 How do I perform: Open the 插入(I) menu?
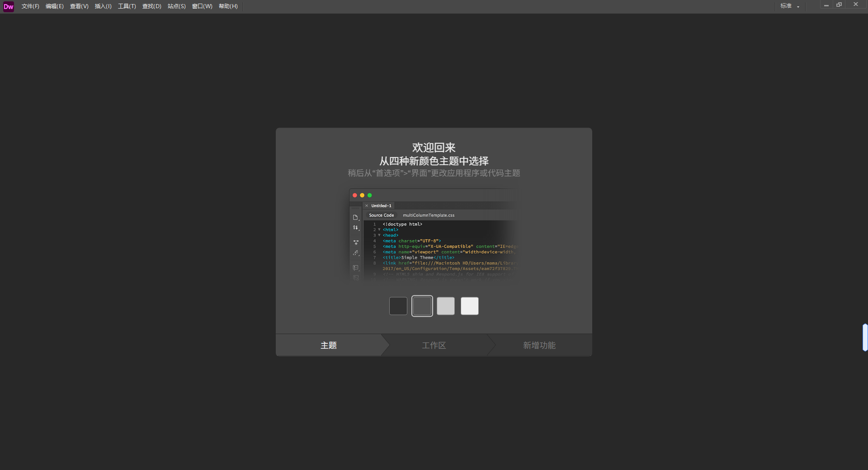(103, 6)
